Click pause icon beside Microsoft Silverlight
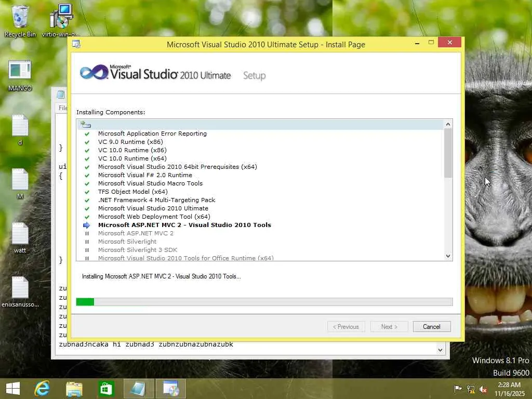 click(87, 242)
